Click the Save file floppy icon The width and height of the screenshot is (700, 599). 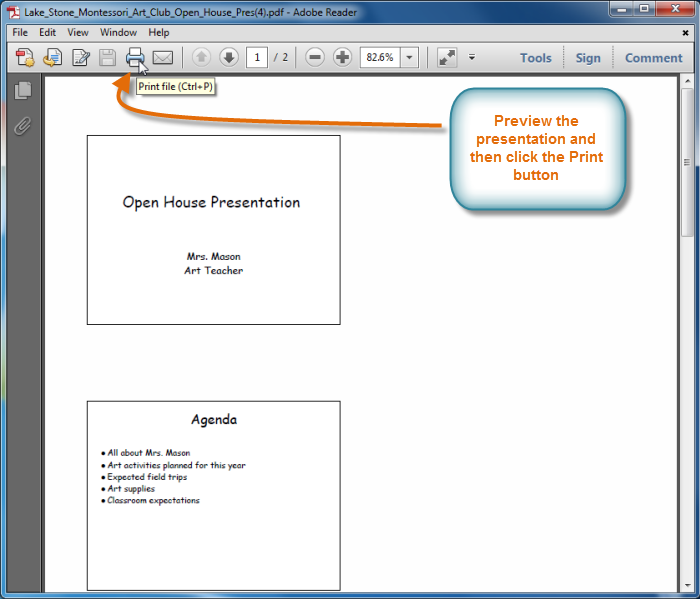pos(108,58)
